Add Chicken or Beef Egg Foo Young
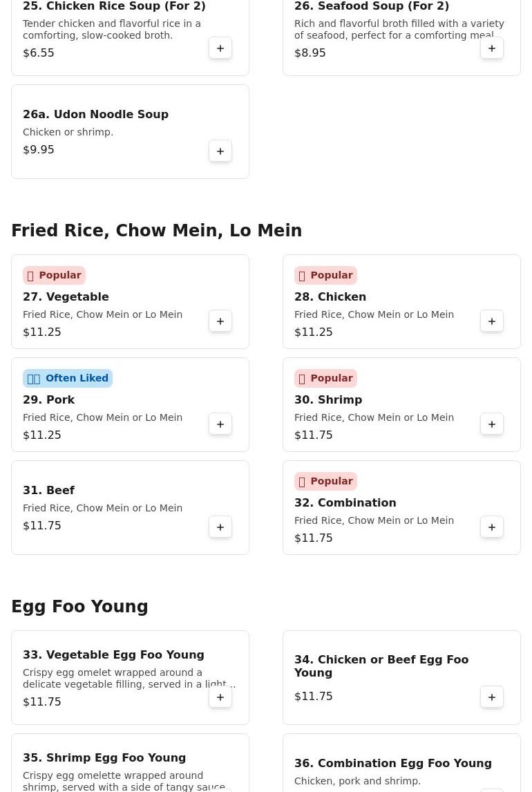The image size is (532, 792). tap(492, 697)
